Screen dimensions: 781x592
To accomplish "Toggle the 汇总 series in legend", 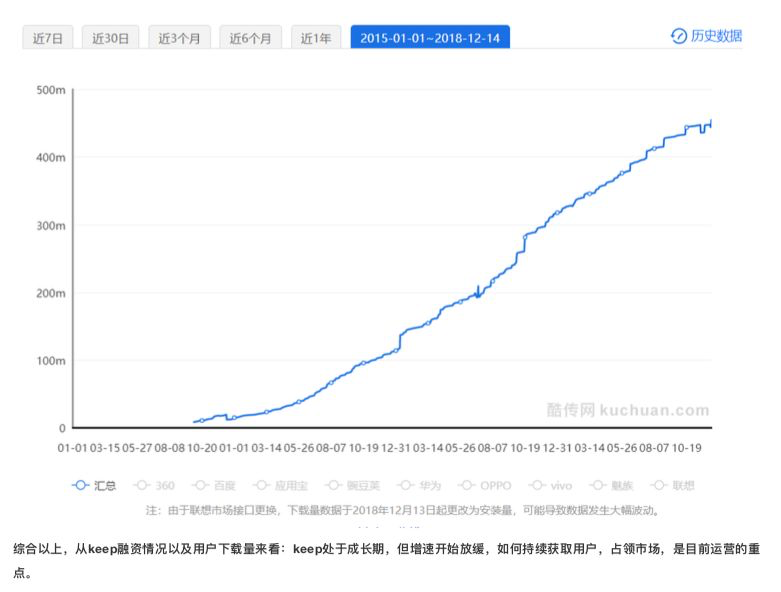I will (94, 485).
